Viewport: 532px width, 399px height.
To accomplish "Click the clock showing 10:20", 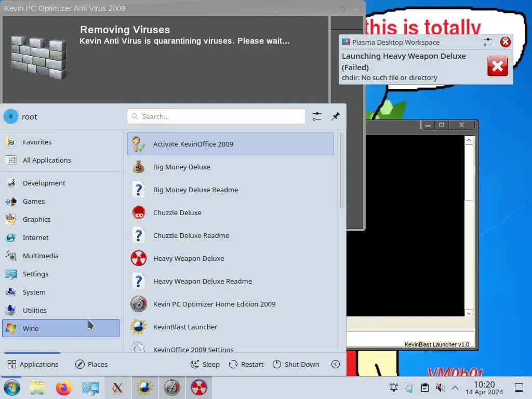I will (x=484, y=388).
